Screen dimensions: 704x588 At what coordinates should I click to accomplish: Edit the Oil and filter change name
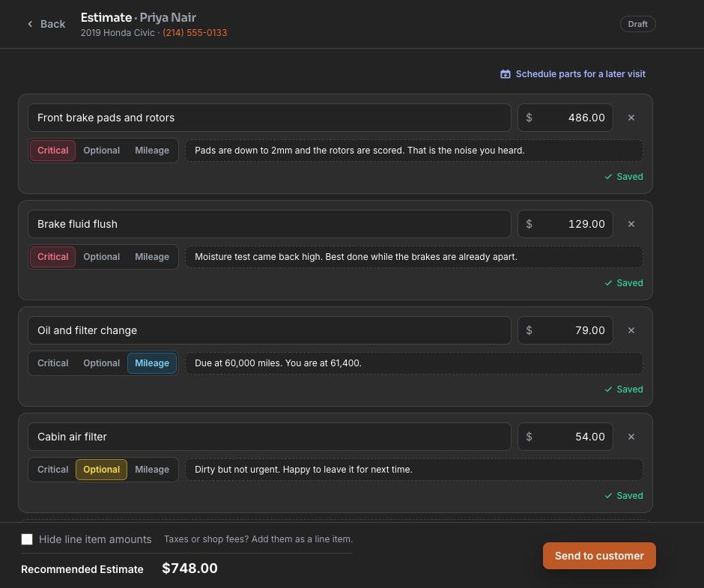coord(270,330)
